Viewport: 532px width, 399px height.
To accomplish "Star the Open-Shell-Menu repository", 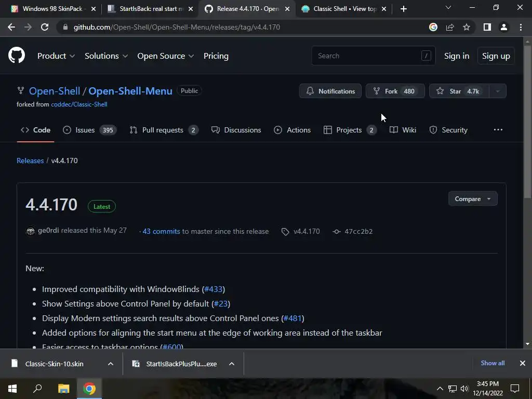I will pos(459,91).
